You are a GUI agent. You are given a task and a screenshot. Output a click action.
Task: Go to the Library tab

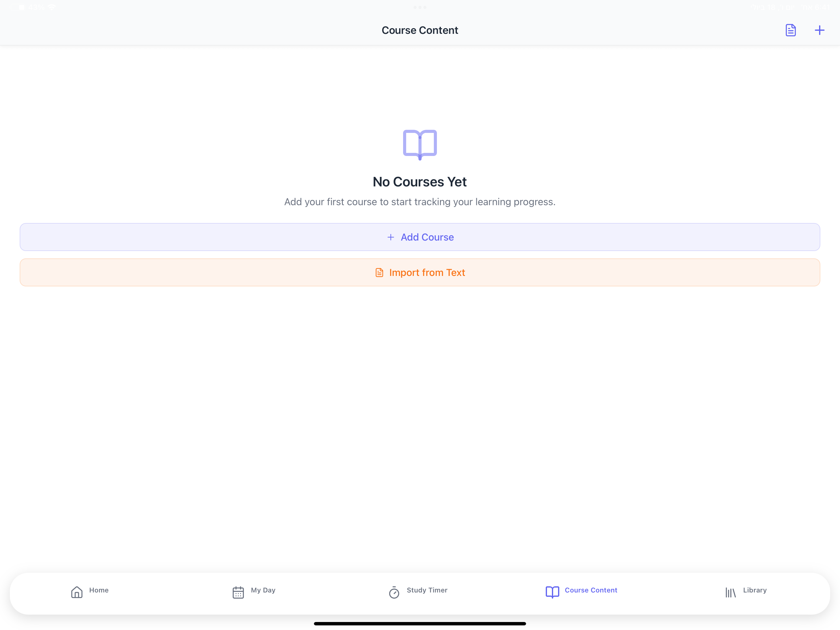746,591
